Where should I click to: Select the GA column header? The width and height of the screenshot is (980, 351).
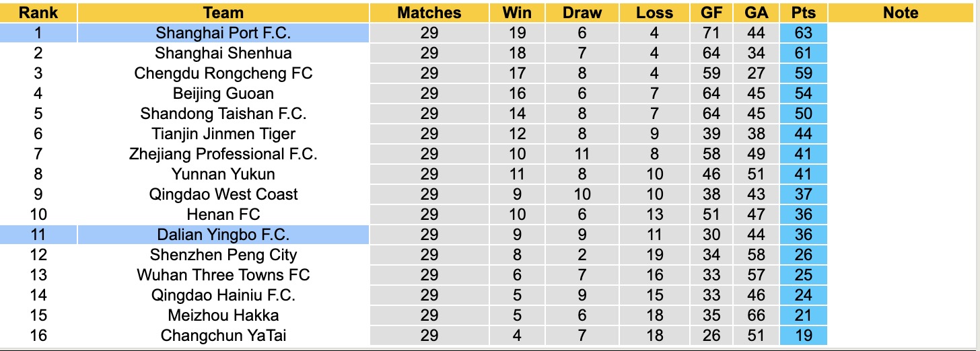click(756, 13)
